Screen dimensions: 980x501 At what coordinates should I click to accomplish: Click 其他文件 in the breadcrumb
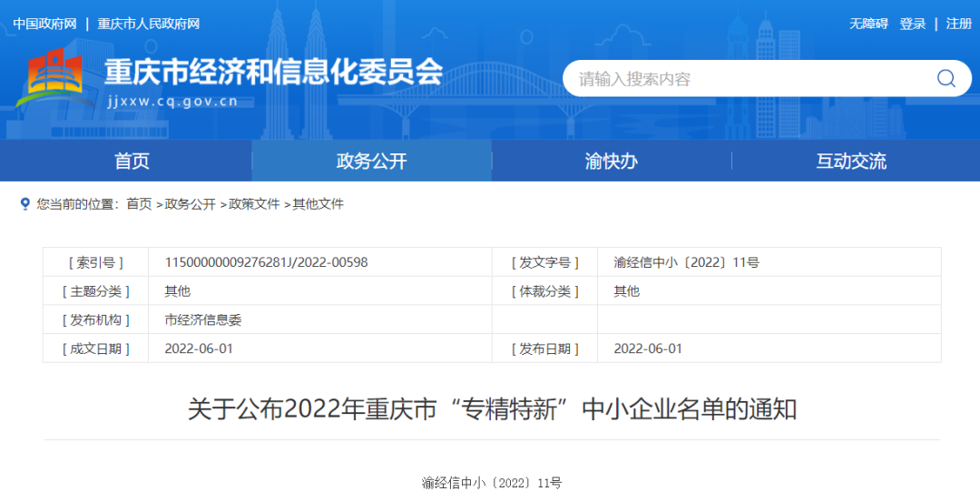point(318,204)
